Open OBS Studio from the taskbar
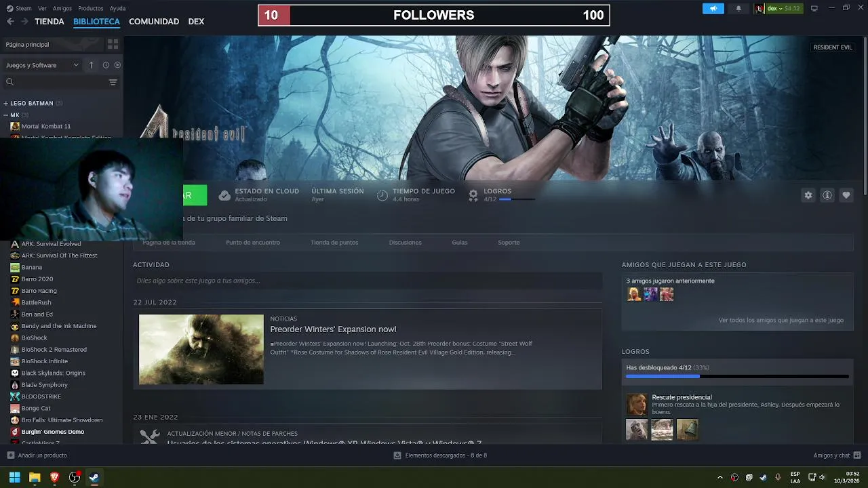Viewport: 868px width, 488px height. coord(75,477)
